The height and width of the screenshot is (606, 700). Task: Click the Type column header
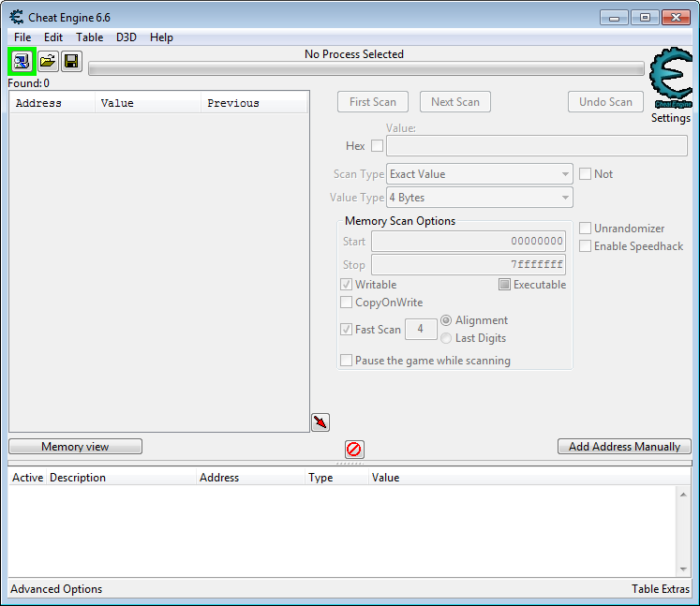pyautogui.click(x=337, y=478)
